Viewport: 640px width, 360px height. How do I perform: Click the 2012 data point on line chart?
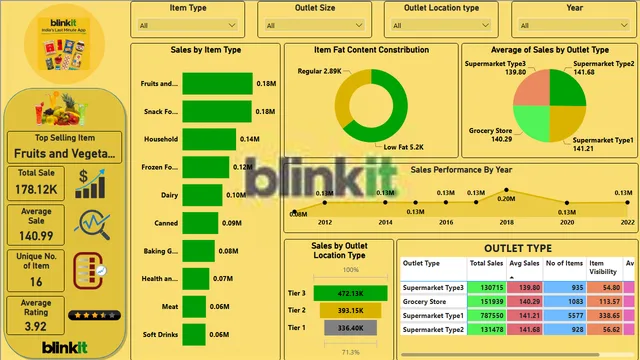[x=324, y=202]
